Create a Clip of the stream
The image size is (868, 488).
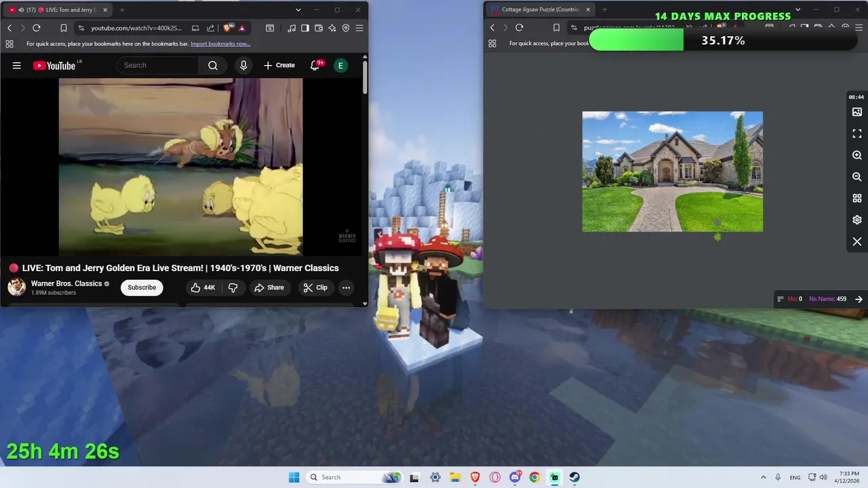click(x=315, y=287)
